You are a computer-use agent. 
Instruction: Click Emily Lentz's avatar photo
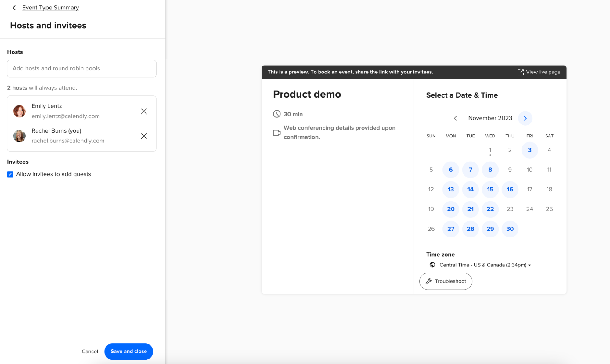pos(20,111)
